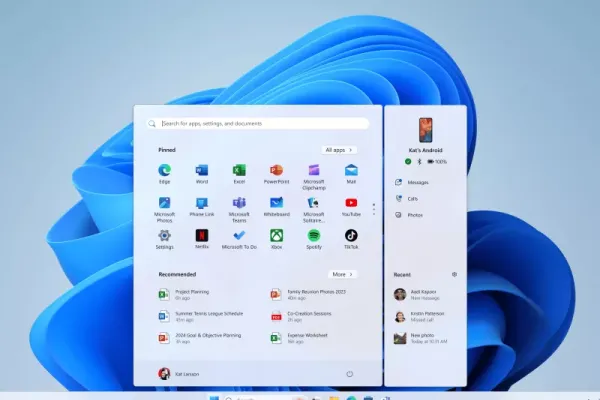
Task: Click the pinned apps page dots
Action: [x=374, y=209]
